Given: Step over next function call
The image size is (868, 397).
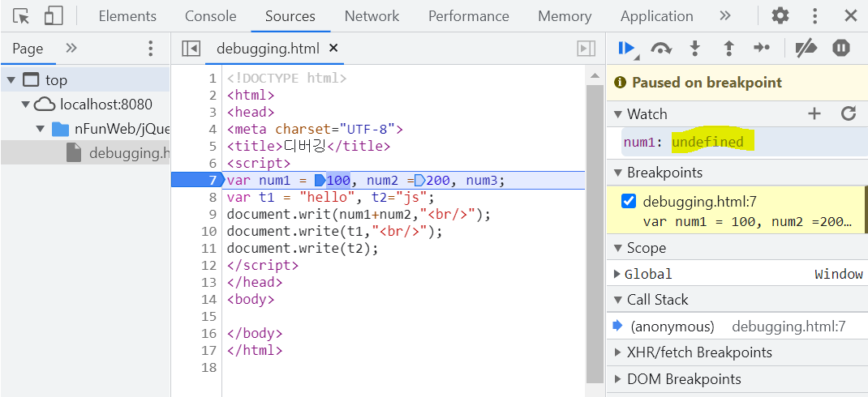Looking at the screenshot, I should (661, 49).
